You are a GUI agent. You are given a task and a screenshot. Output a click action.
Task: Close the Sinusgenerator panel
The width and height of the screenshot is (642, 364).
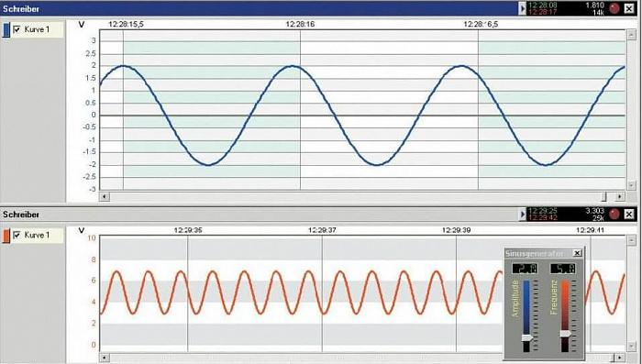pos(577,253)
